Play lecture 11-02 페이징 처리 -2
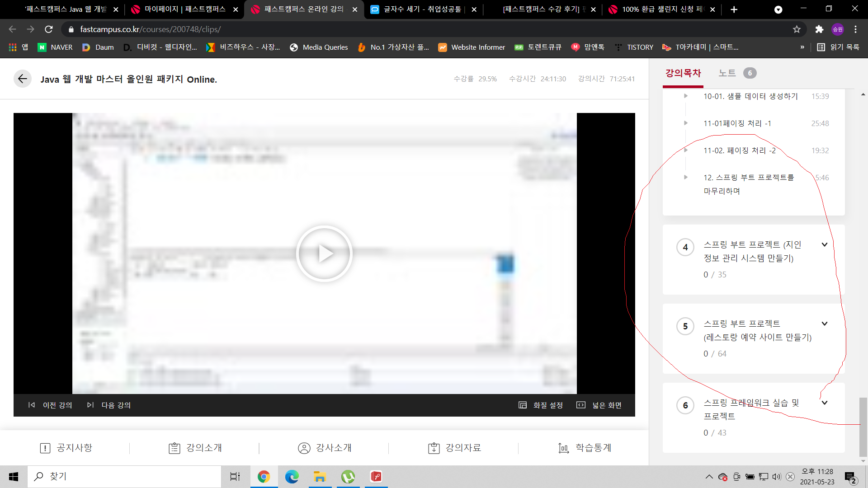 (x=739, y=150)
